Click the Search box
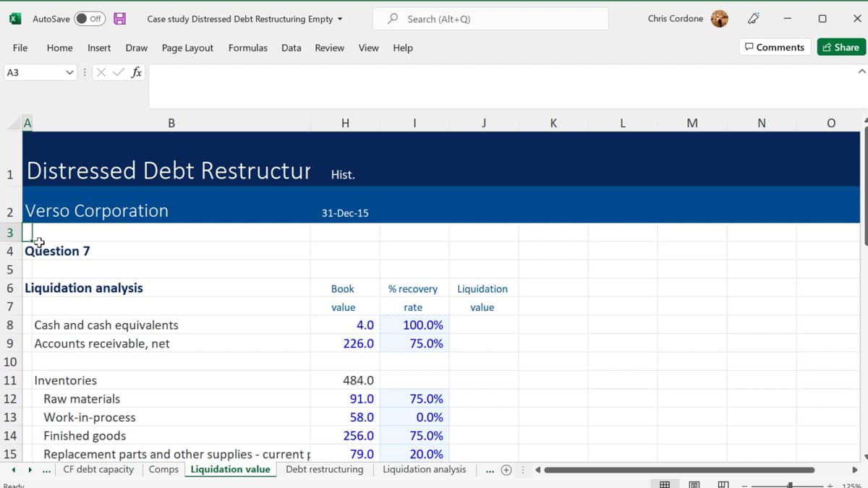Screen dimensions: 868x488 (490, 19)
